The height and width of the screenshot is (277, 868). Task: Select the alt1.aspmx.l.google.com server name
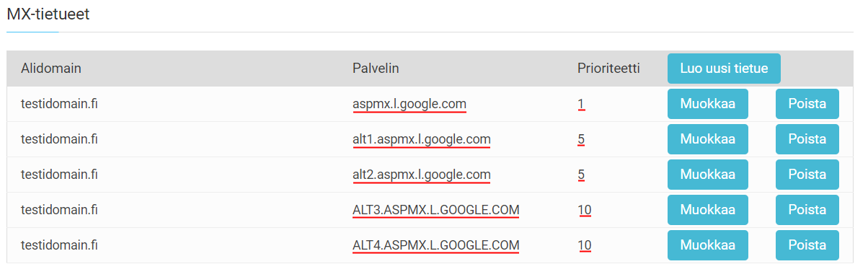[422, 139]
